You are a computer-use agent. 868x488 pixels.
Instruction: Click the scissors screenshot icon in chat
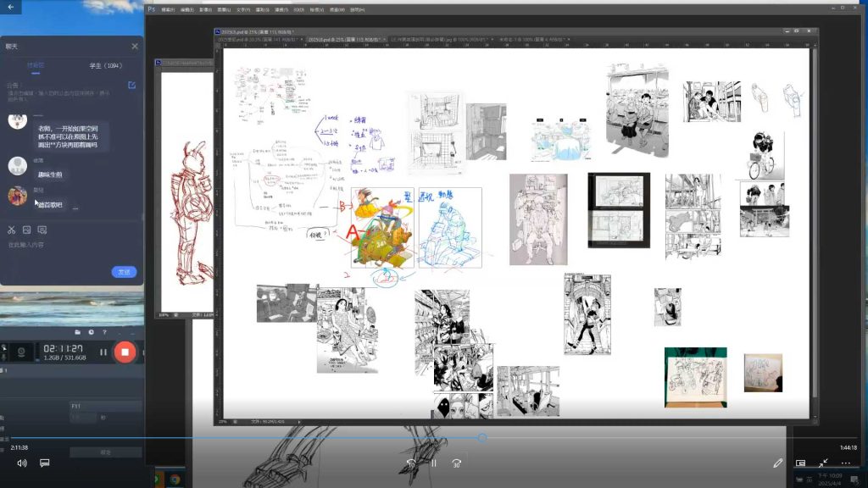(12, 230)
